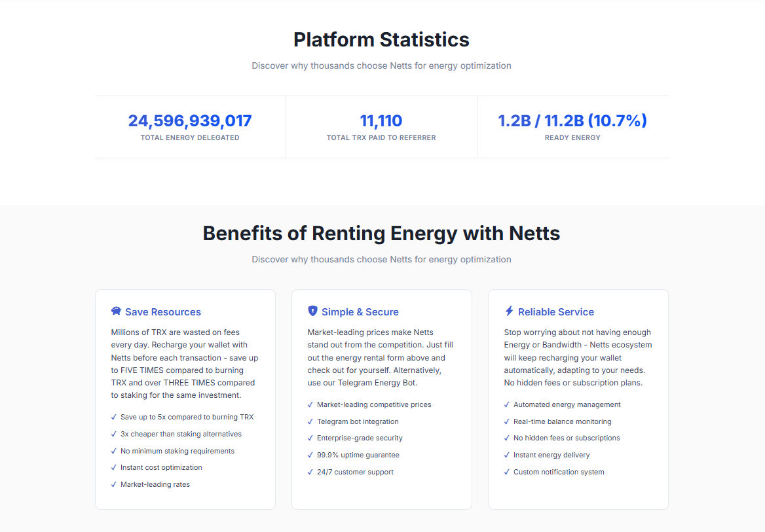
Task: Click the checkmark next to "Telegram bot integration"
Action: click(x=310, y=421)
